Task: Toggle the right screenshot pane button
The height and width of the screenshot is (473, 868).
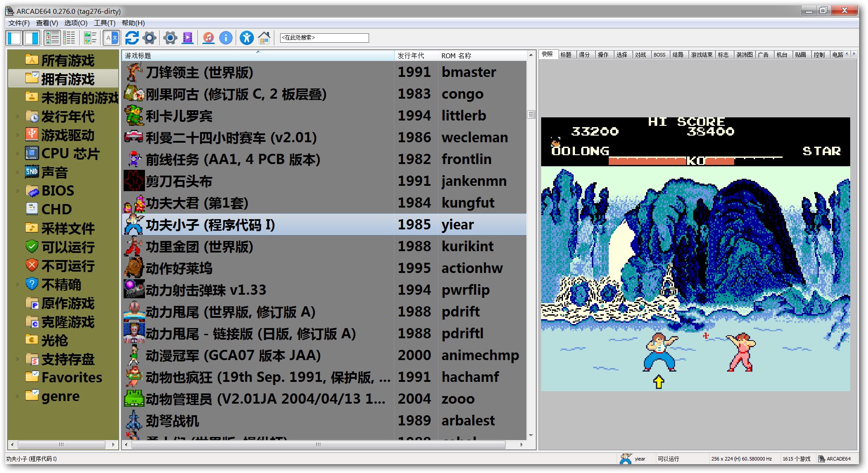Action: coord(32,38)
